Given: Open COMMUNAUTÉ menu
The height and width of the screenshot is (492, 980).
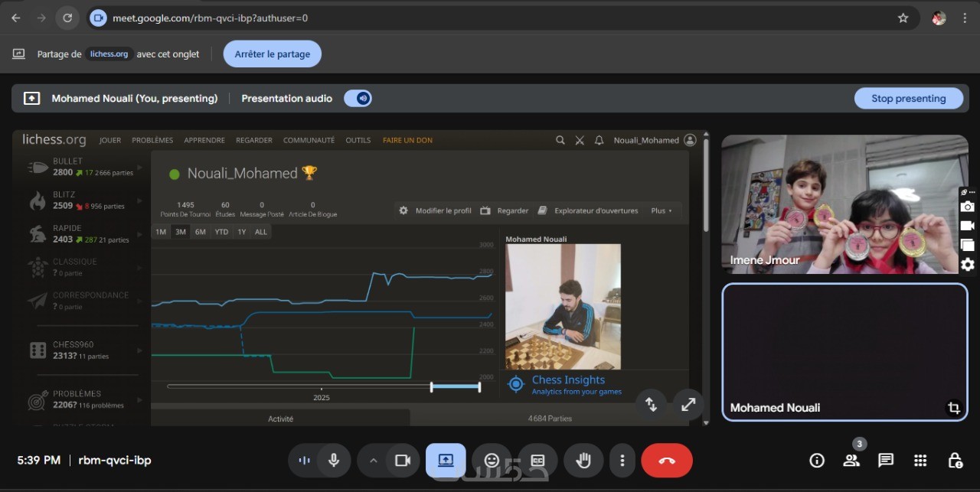Looking at the screenshot, I should [309, 141].
